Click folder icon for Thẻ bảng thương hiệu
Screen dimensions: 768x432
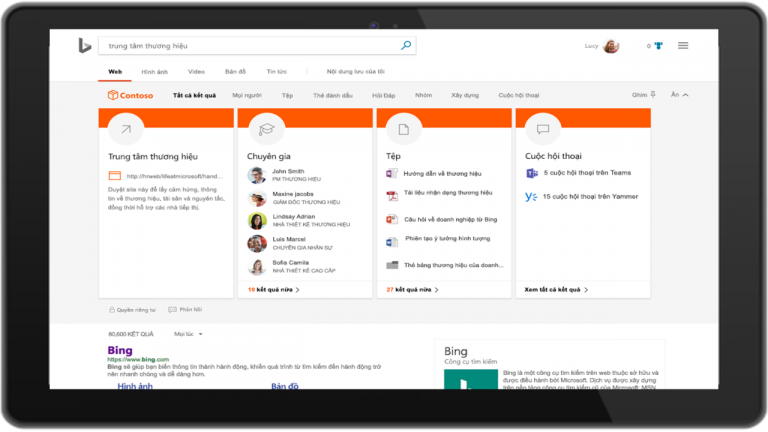pyautogui.click(x=392, y=265)
